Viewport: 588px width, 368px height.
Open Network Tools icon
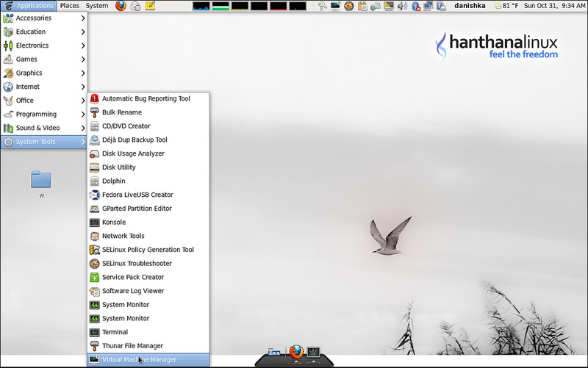point(95,236)
